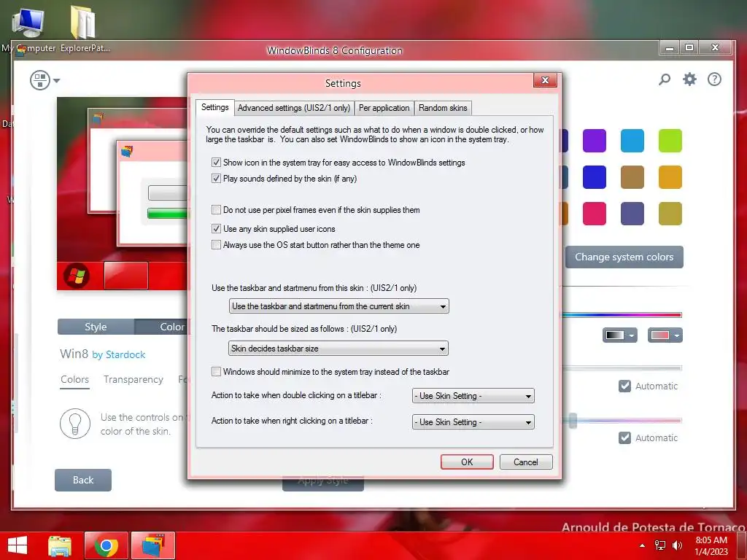This screenshot has height=560, width=747.
Task: Confirm settings with OK button
Action: 467,462
